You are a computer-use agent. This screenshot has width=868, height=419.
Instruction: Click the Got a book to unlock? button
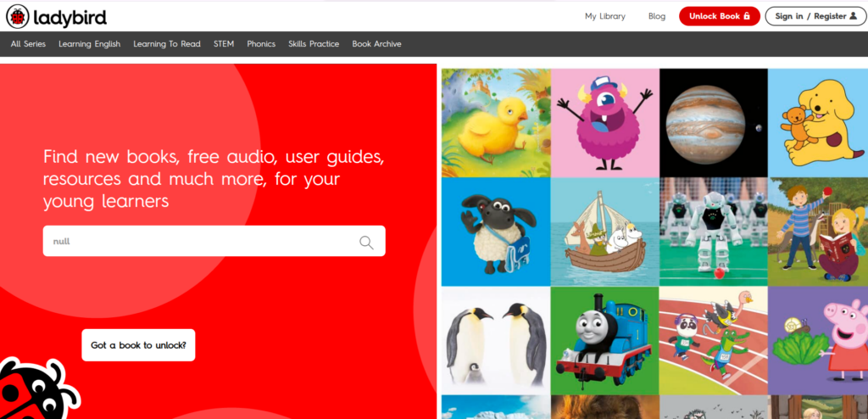pyautogui.click(x=138, y=344)
